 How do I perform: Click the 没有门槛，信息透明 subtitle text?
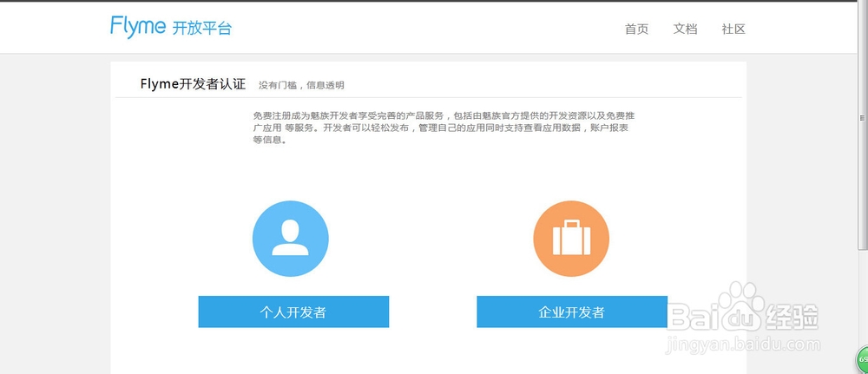[301, 85]
